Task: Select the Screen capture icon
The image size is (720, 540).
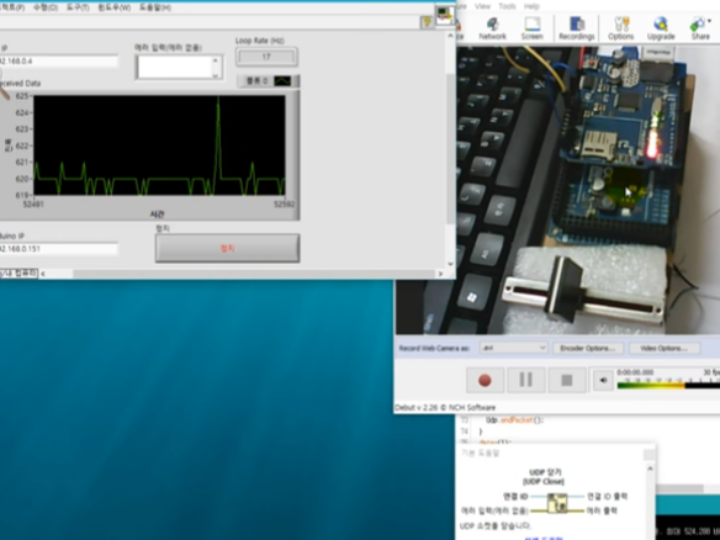Action: point(532,27)
